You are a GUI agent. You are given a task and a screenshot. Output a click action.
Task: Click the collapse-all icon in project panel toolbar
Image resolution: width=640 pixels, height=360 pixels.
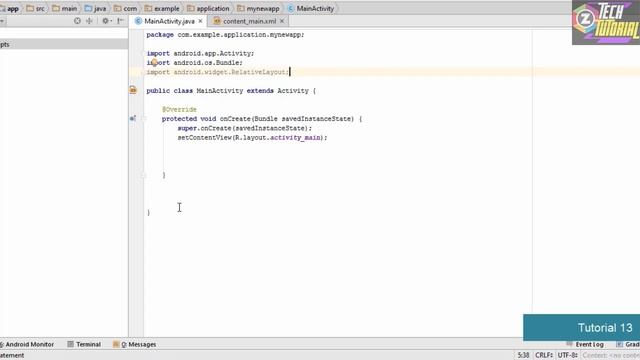(x=89, y=21)
